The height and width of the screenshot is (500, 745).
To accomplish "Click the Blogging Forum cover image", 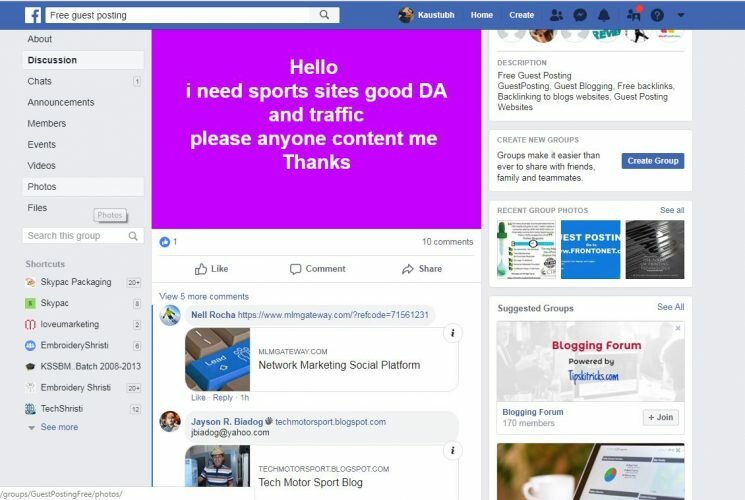I will click(590, 361).
